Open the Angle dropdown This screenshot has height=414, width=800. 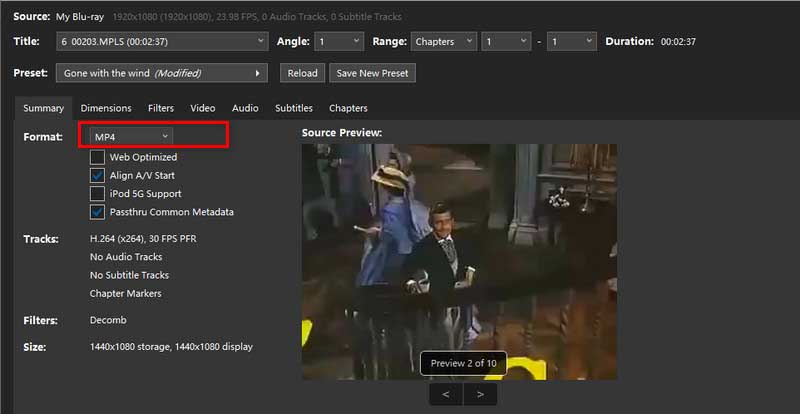(x=339, y=41)
